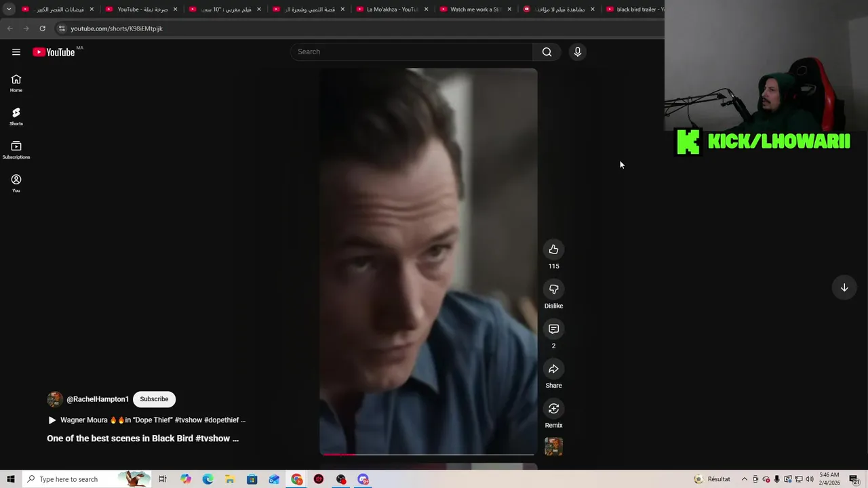
Task: Open the Discord taskbar icon
Action: [363, 479]
